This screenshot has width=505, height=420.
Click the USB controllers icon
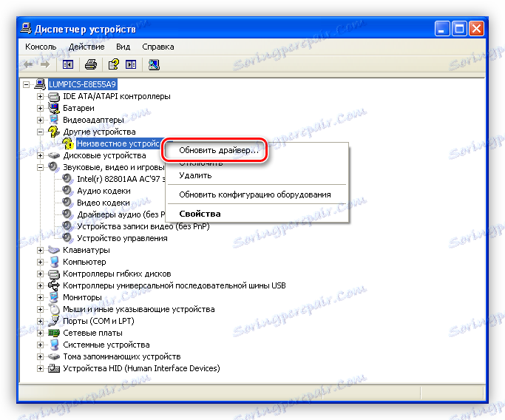54,285
